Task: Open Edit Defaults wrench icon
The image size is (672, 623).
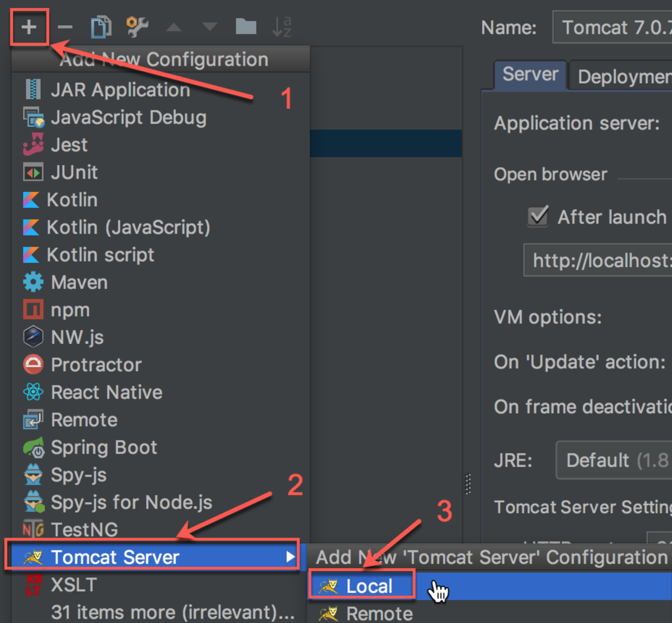Action: (x=137, y=27)
